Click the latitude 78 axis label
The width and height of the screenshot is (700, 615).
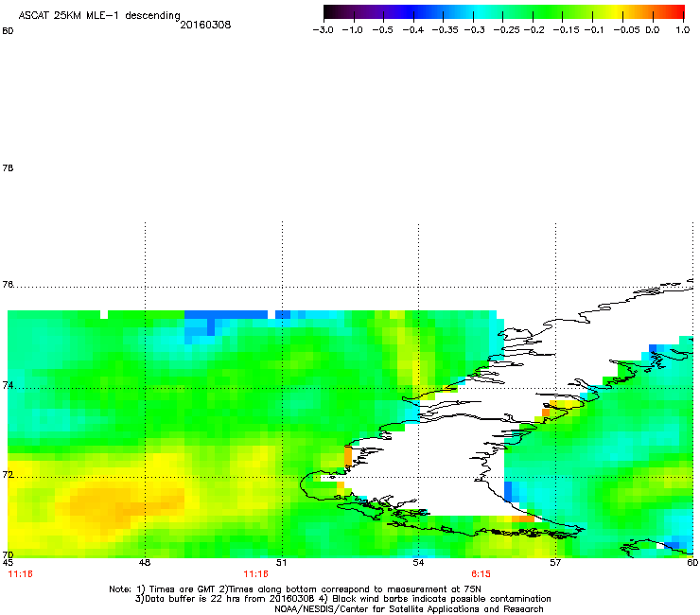pos(8,167)
